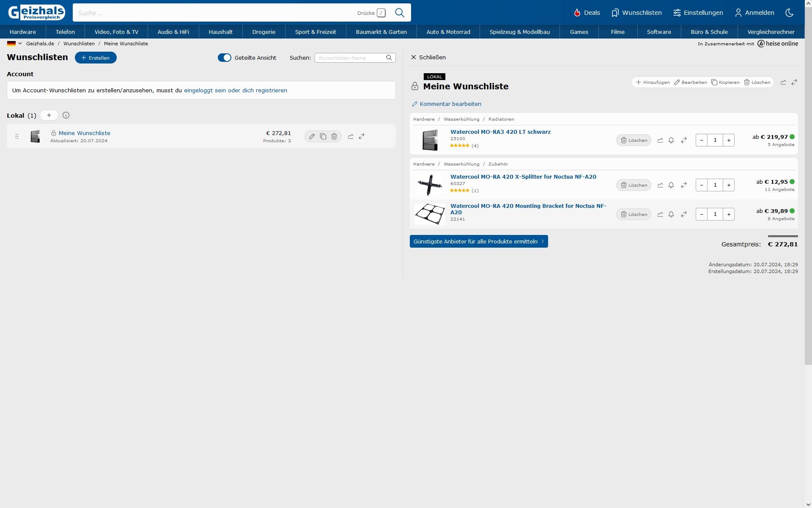Screen dimensions: 812x508
Task: Open price history chart for X-Splitter product
Action: coord(660,185)
